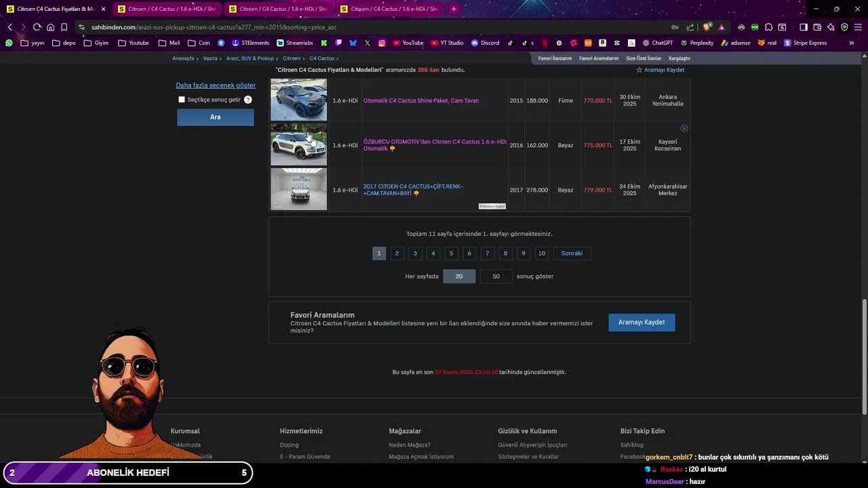This screenshot has width=868, height=488.
Task: Open Otomatik C4 Cactus Shine Paket listing
Action: pos(421,100)
